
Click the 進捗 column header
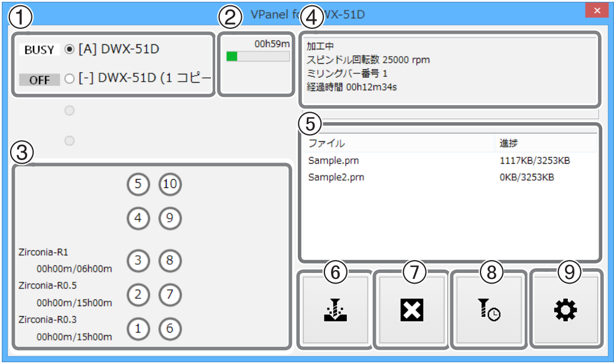click(x=546, y=143)
